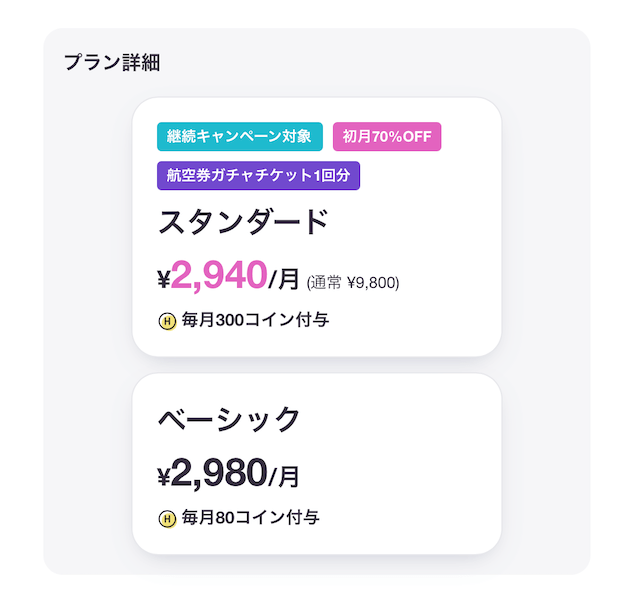This screenshot has height=598, width=640.
Task: Click the coin icon in Basic plan
Action: coord(167,519)
